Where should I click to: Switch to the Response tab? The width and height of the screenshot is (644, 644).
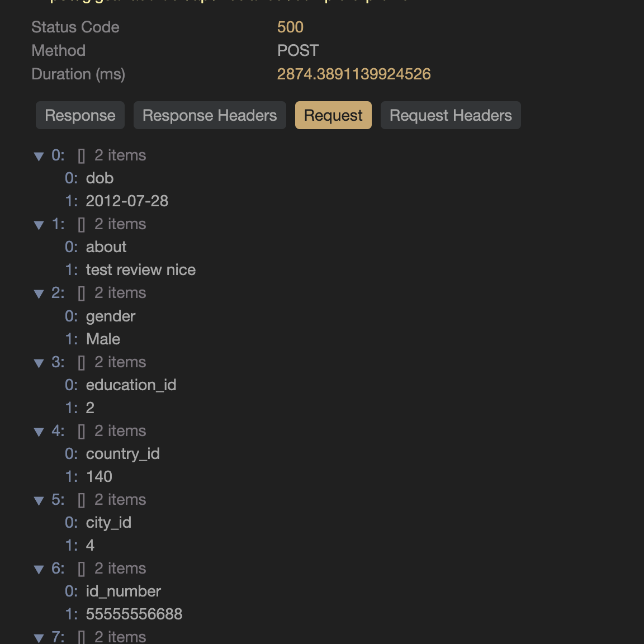80,115
